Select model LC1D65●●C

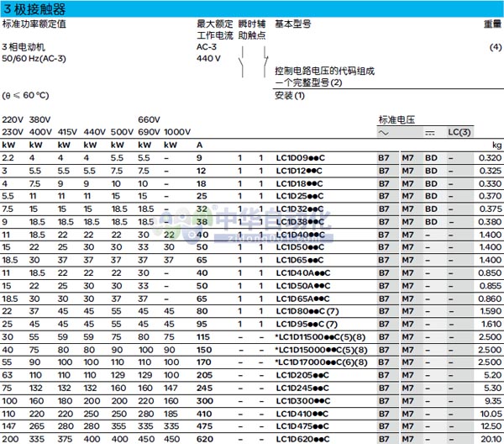(x=300, y=260)
